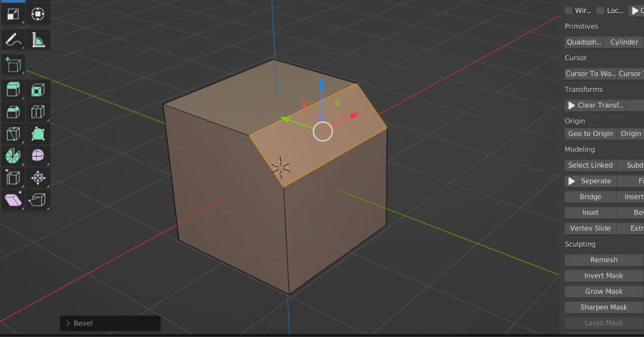
Task: Select the Extrude Region tool
Action: (x=13, y=90)
